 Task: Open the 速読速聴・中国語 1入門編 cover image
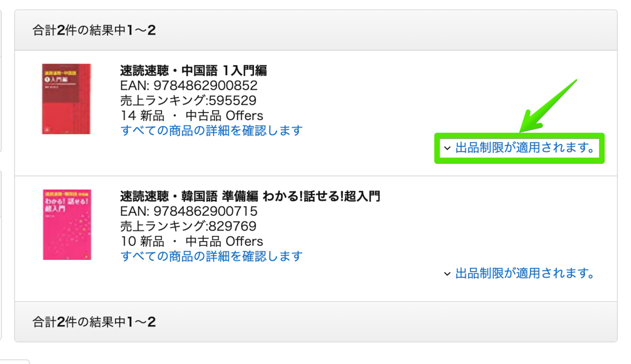click(x=68, y=99)
